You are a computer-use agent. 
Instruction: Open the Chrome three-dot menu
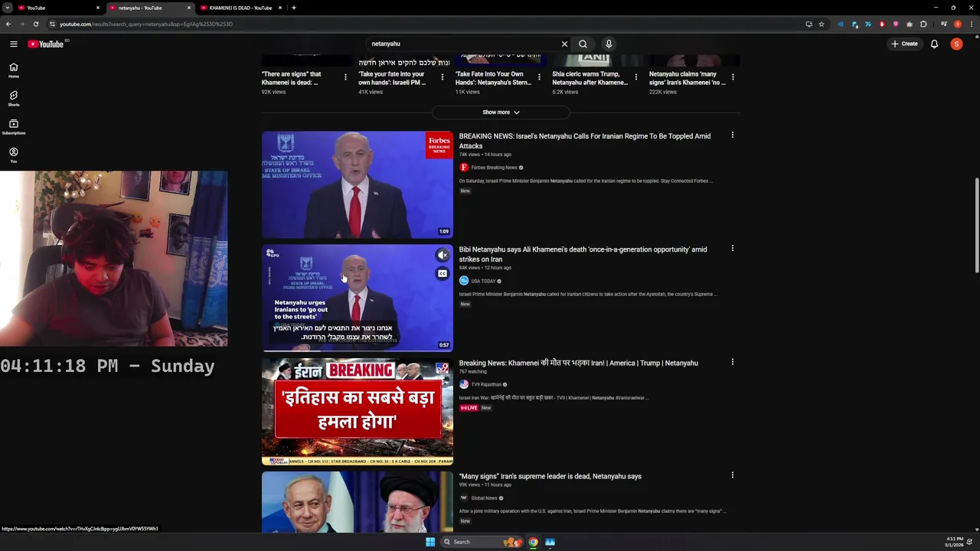pyautogui.click(x=971, y=24)
